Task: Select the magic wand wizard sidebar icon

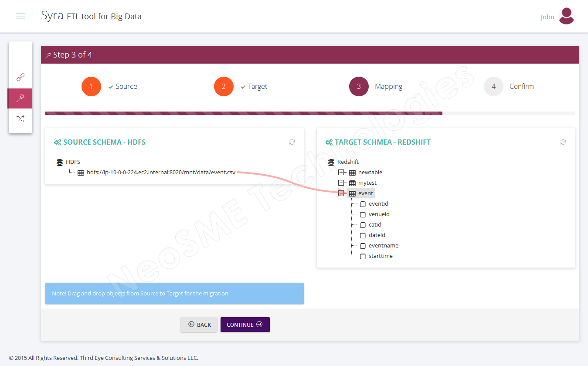Action: click(x=20, y=98)
